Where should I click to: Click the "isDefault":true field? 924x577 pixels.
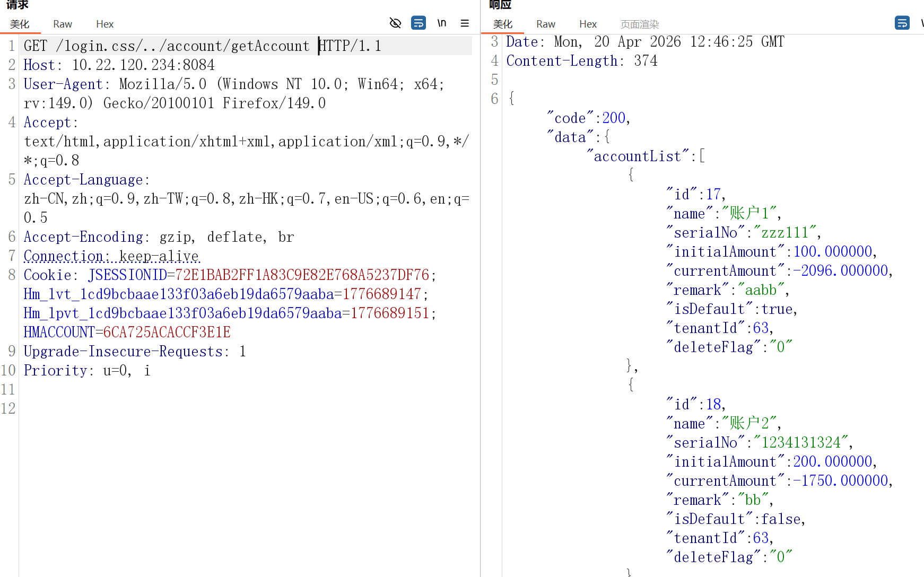[729, 309]
